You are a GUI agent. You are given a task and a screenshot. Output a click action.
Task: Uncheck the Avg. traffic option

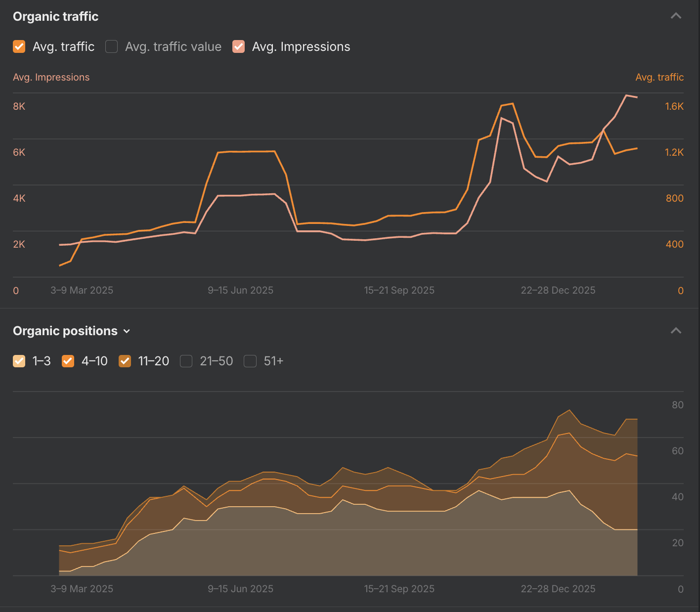(x=19, y=46)
